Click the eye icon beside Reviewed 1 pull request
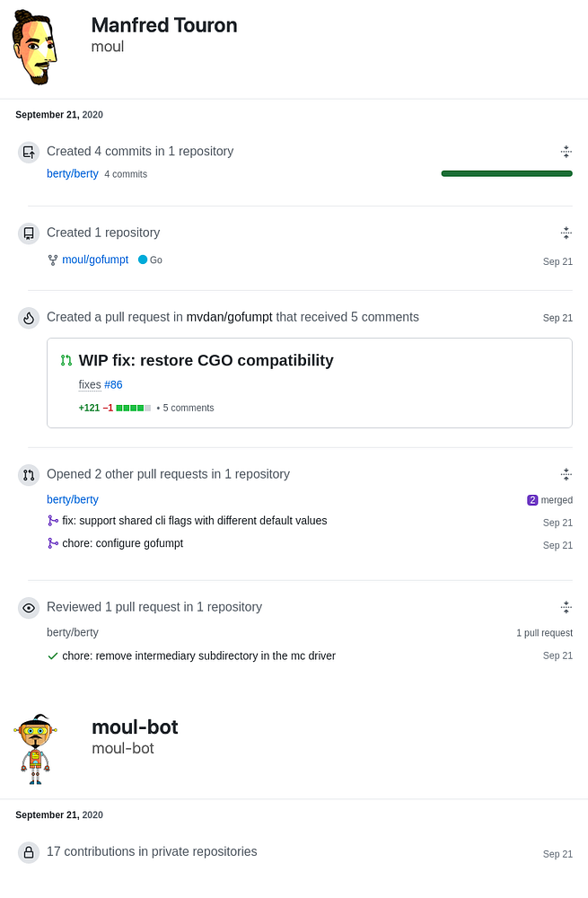Viewport: 588px width, 898px height. [29, 608]
